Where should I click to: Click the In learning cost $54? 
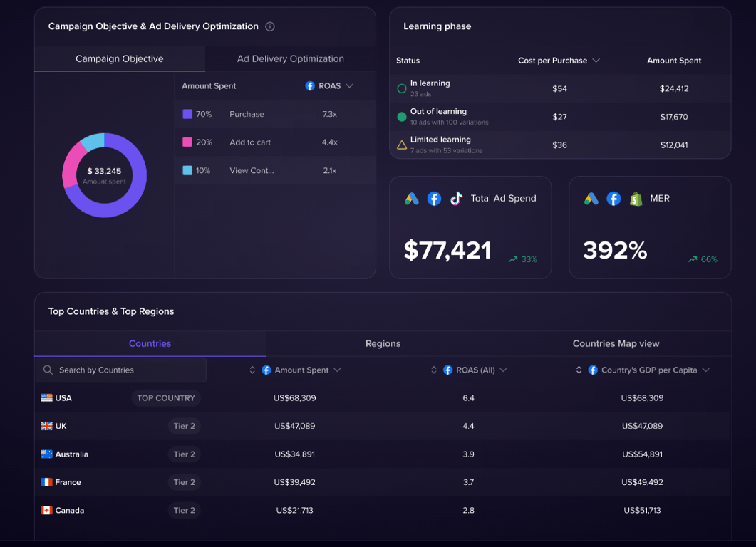click(559, 89)
